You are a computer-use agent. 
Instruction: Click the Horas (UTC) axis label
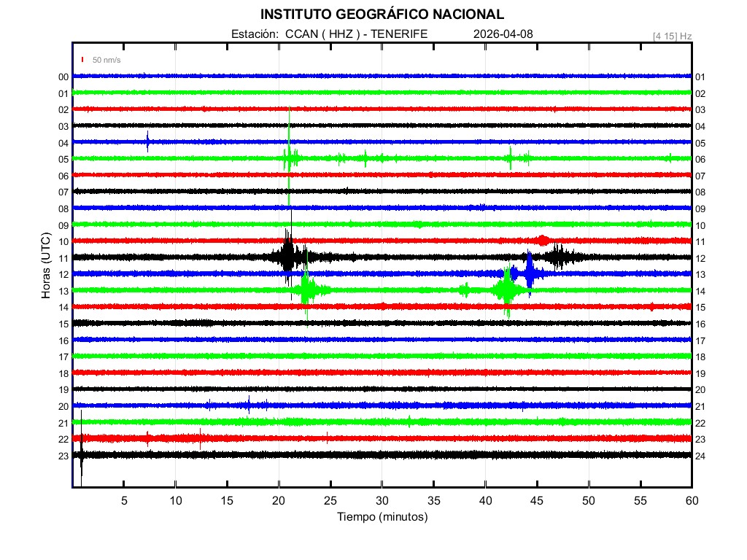[46, 266]
